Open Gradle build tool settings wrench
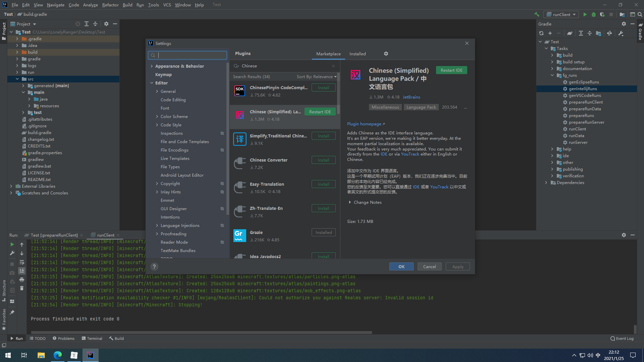 tap(621, 33)
